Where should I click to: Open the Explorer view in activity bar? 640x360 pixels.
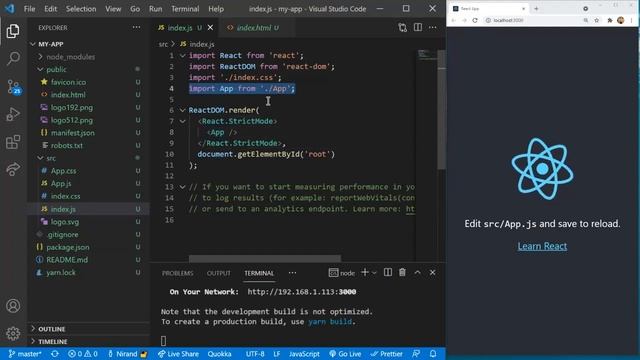tap(13, 31)
